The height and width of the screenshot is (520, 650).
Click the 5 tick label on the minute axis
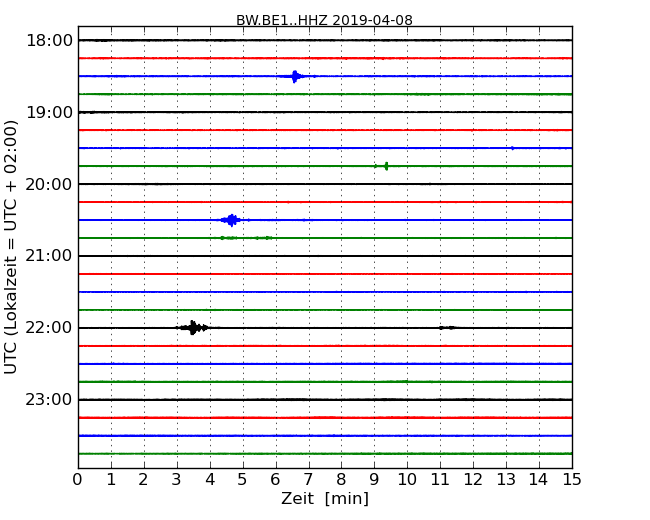[243, 480]
